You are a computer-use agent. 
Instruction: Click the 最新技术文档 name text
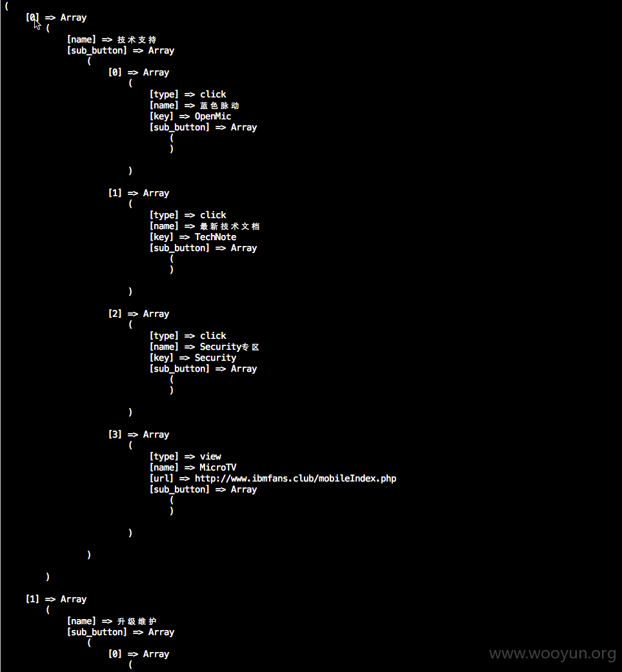point(230,227)
